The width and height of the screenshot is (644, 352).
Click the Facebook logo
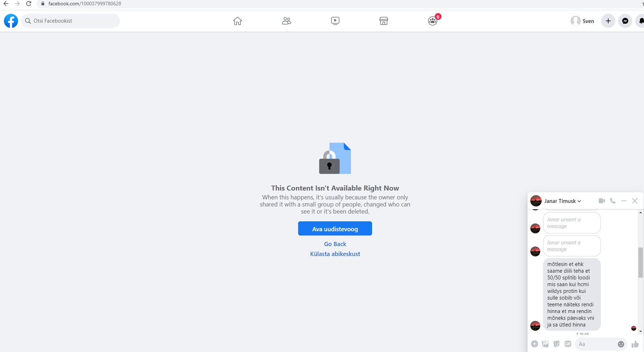coord(11,21)
